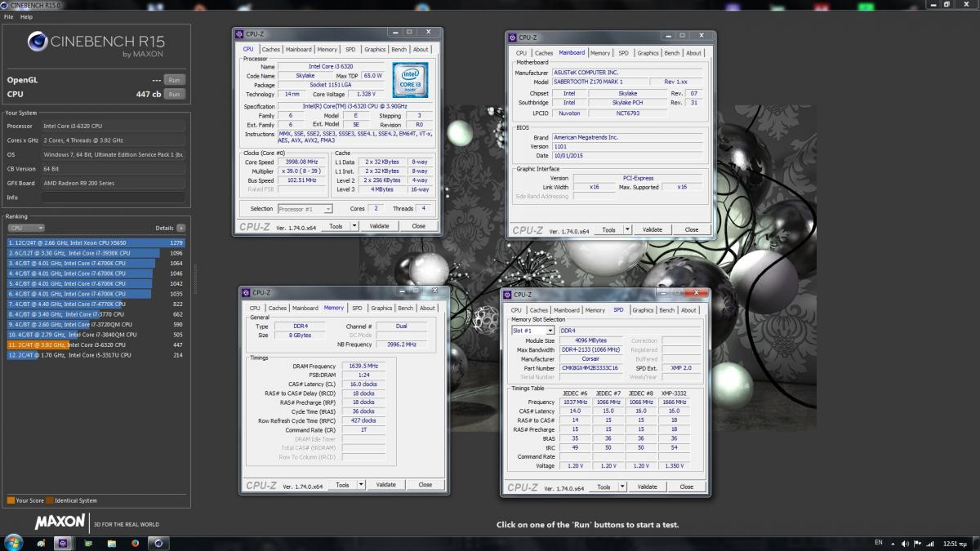Click the Your Score orange legend swatch
Viewport: 980px width, 551px height.
[11, 500]
